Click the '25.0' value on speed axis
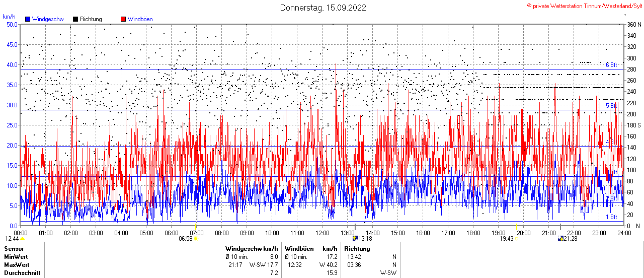Viewport: 644px width, 278px height. (12, 125)
